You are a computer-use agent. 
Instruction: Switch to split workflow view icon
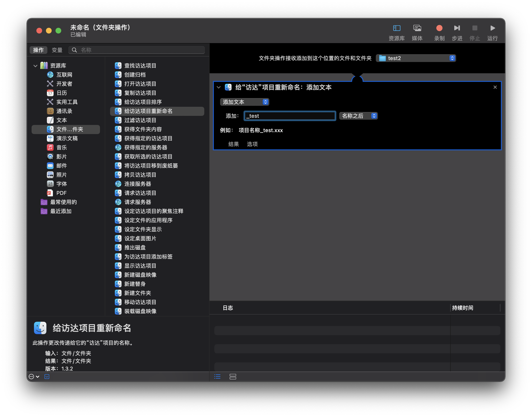(x=233, y=377)
